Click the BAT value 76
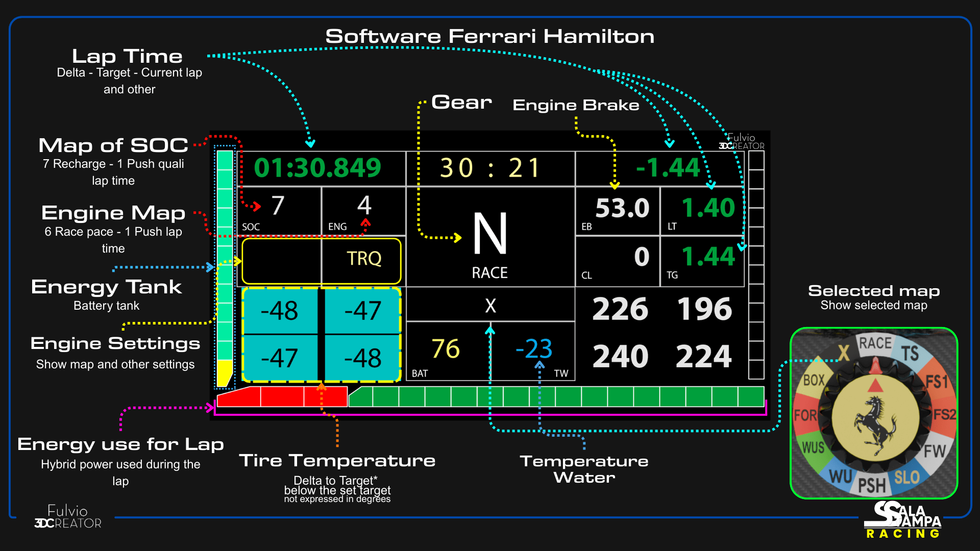This screenshot has width=980, height=551. pyautogui.click(x=446, y=349)
